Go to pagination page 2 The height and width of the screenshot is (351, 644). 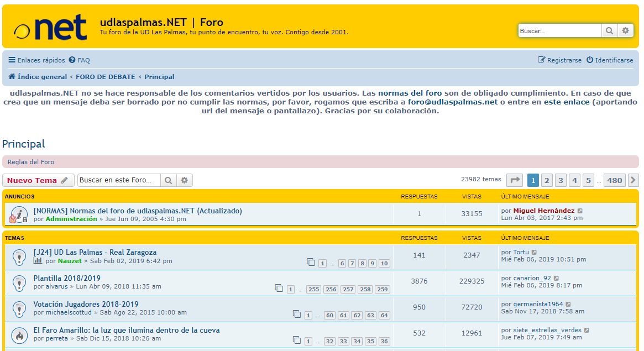(547, 180)
